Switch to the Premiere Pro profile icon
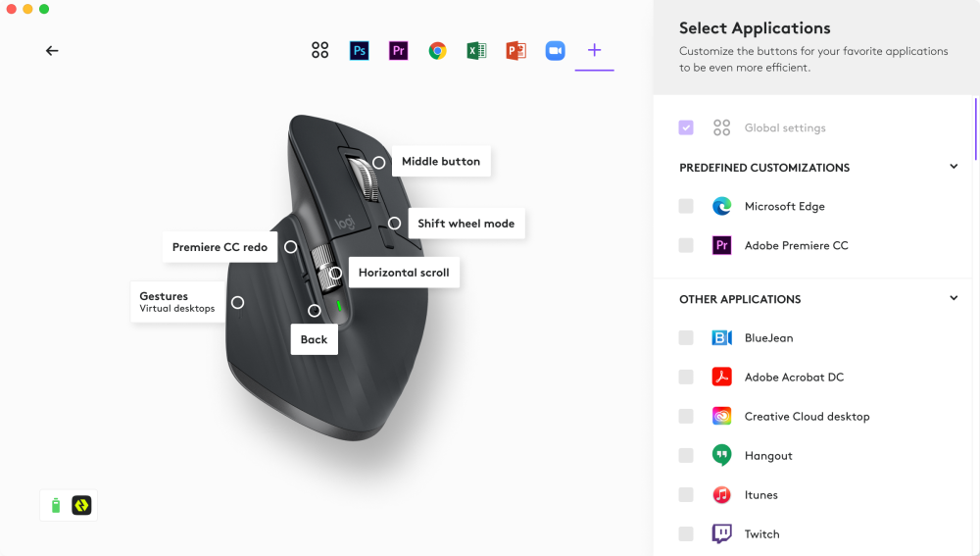 (398, 51)
